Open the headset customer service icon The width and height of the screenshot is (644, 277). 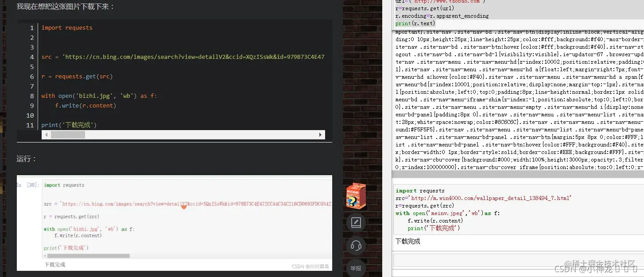[x=356, y=245]
